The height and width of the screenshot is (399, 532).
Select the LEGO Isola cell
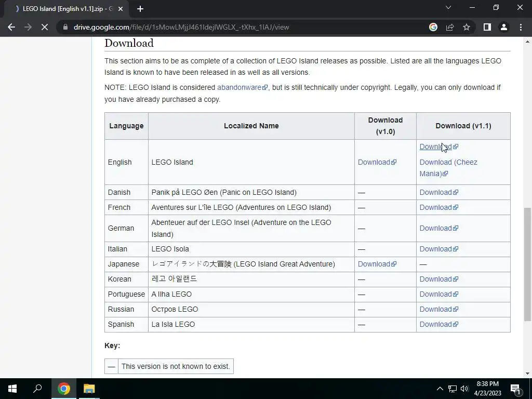pos(251,249)
